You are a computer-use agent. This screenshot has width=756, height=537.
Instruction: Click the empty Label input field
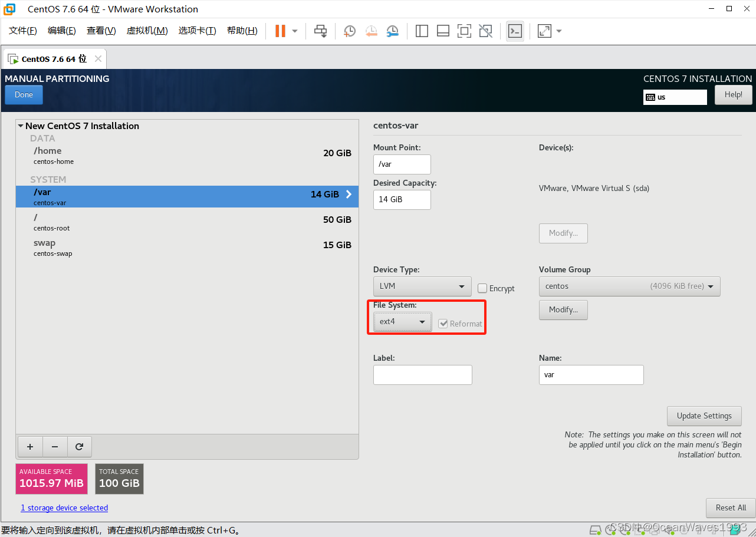423,375
